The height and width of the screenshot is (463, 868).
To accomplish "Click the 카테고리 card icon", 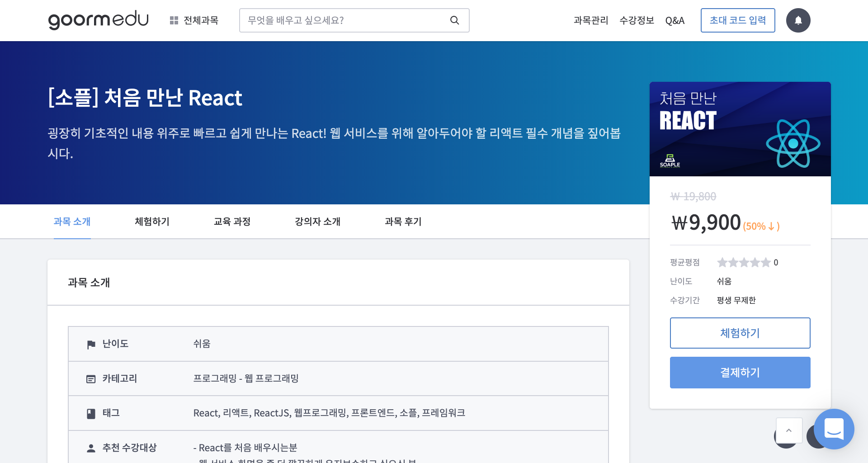I will point(91,379).
